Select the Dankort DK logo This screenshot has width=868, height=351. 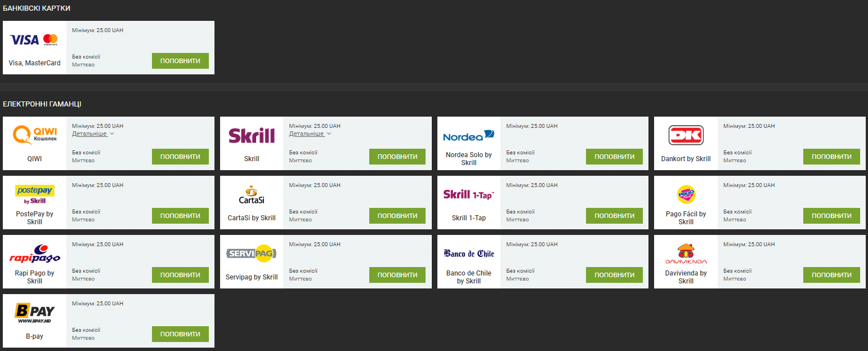coord(686,135)
